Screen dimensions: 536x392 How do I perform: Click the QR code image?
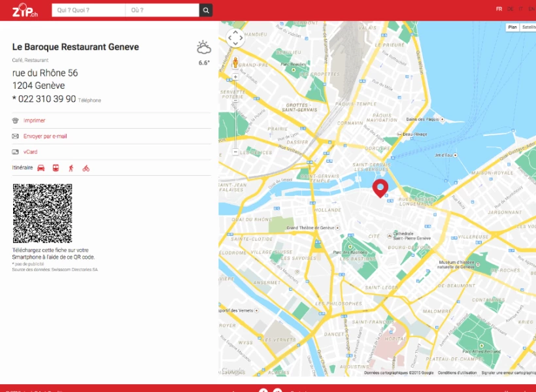click(42, 214)
